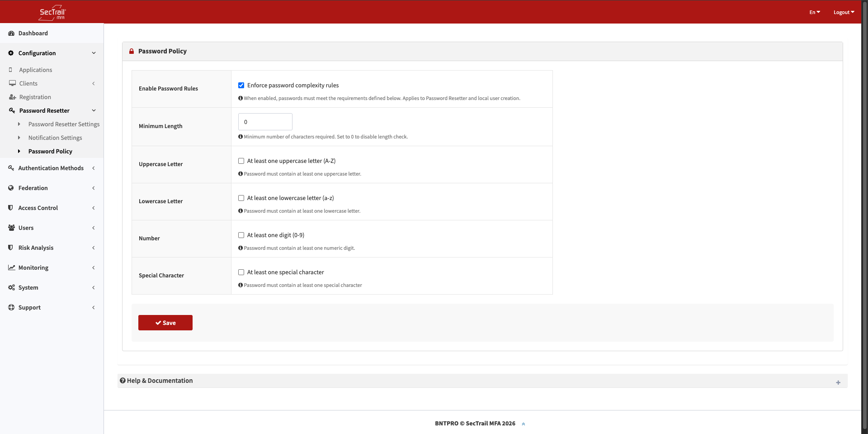Click the Users group icon

11,228
